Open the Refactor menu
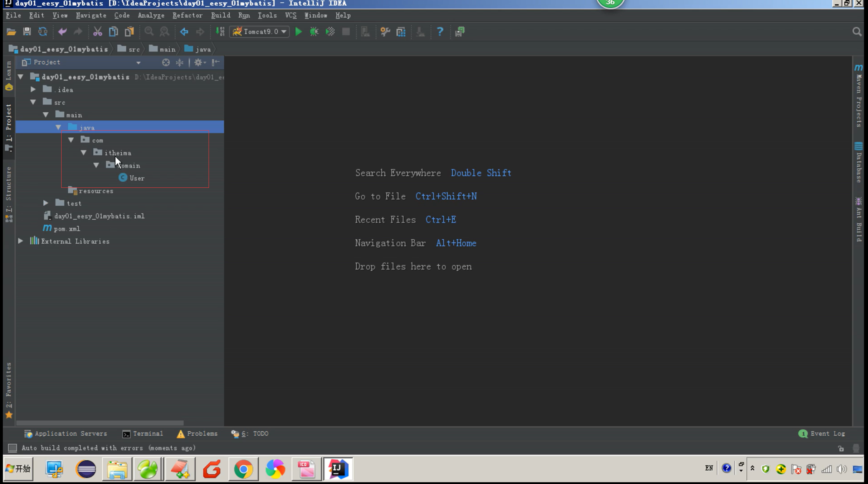 pyautogui.click(x=187, y=15)
